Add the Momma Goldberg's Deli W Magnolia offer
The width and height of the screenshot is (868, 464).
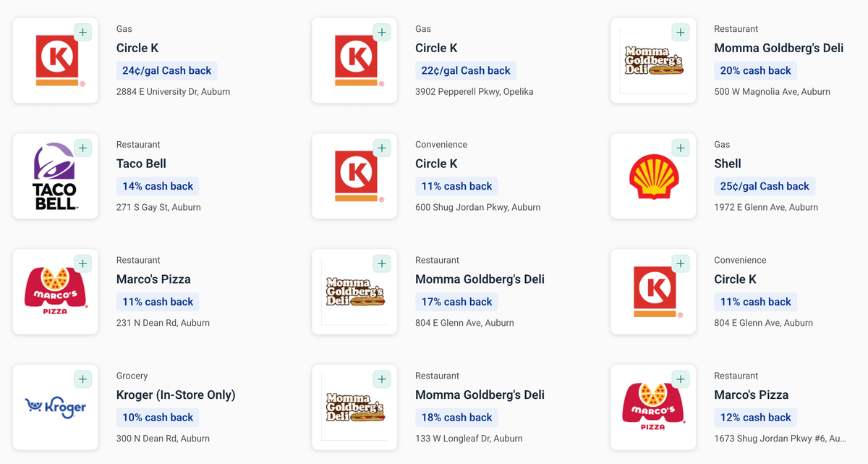pos(681,33)
